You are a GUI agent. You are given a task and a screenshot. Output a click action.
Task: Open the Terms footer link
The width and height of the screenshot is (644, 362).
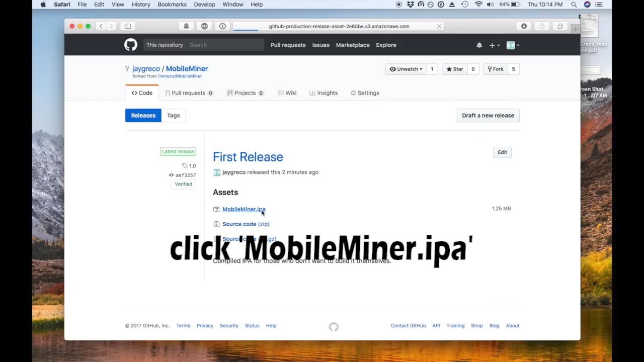183,326
